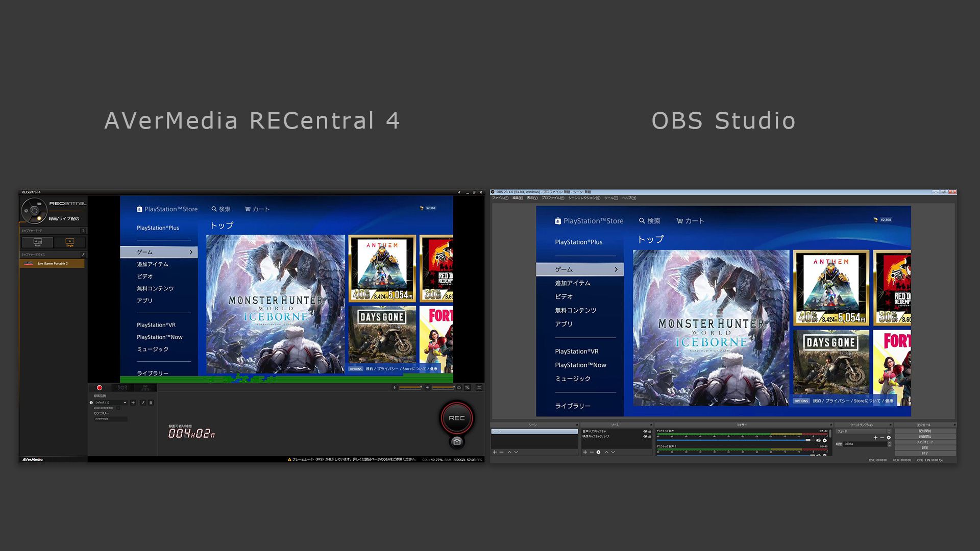The width and height of the screenshot is (980, 551).
Task: Click 配信開始 in OBS controls
Action: 925,431
